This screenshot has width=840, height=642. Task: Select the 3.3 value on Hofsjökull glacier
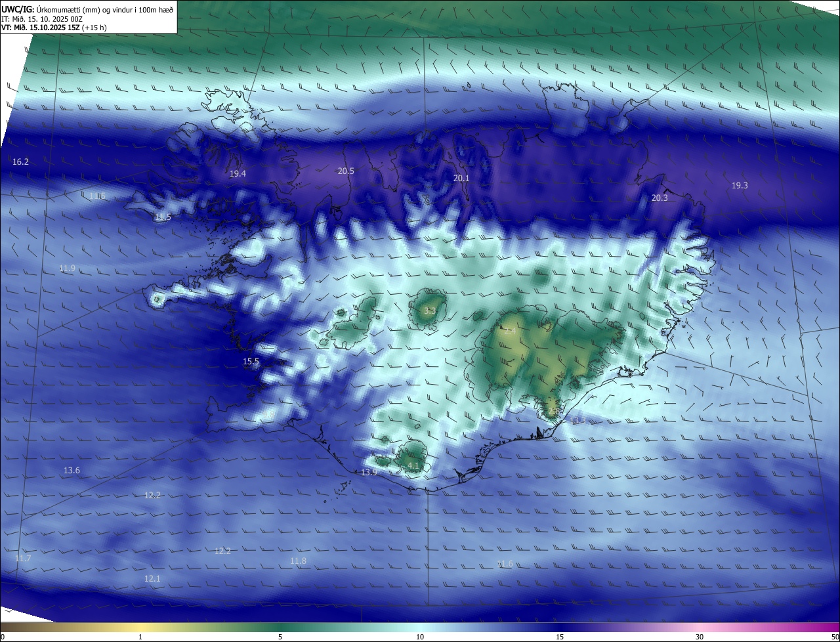pyautogui.click(x=430, y=311)
